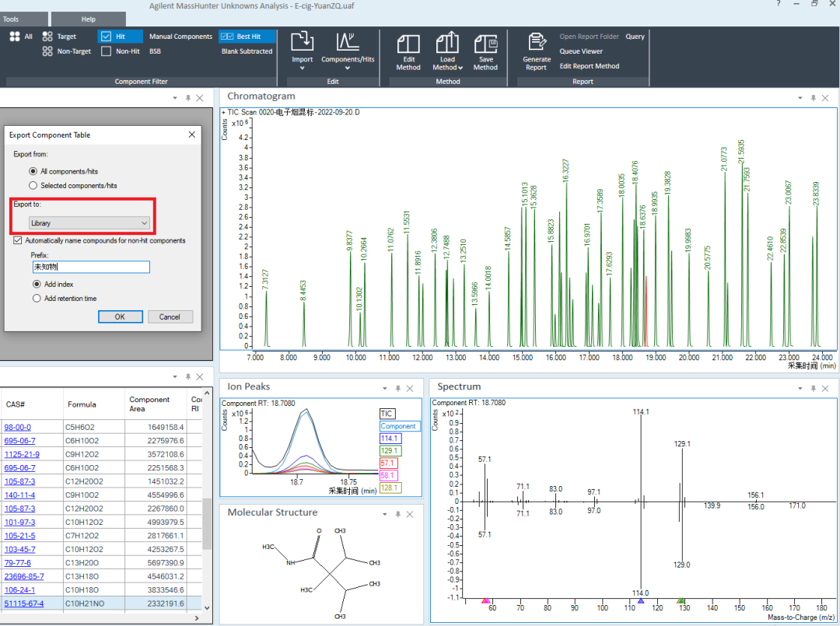Screen dimensions: 840x626
Task: Click the BSB filter option
Action: 155,51
